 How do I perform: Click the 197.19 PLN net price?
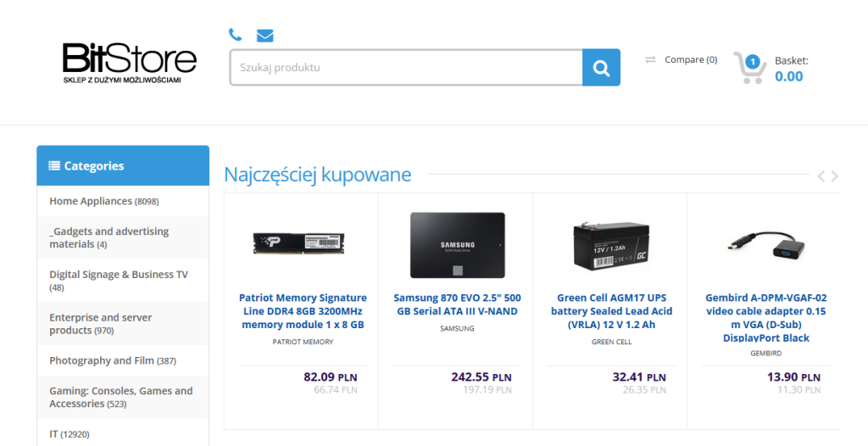487,390
